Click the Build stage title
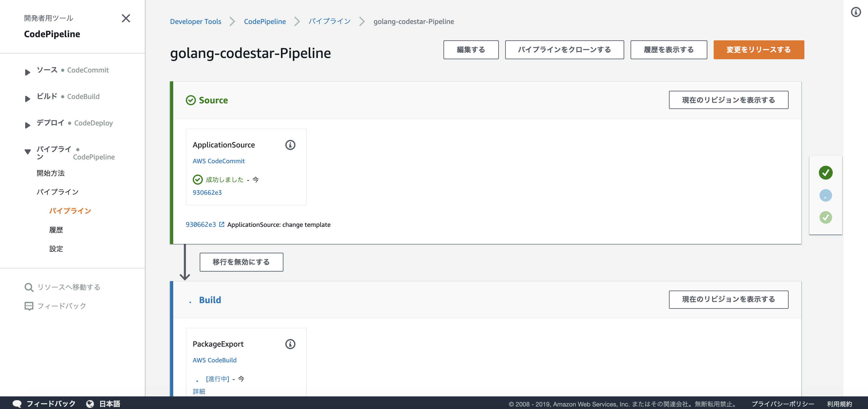Image resolution: width=868 pixels, height=409 pixels. (x=210, y=300)
